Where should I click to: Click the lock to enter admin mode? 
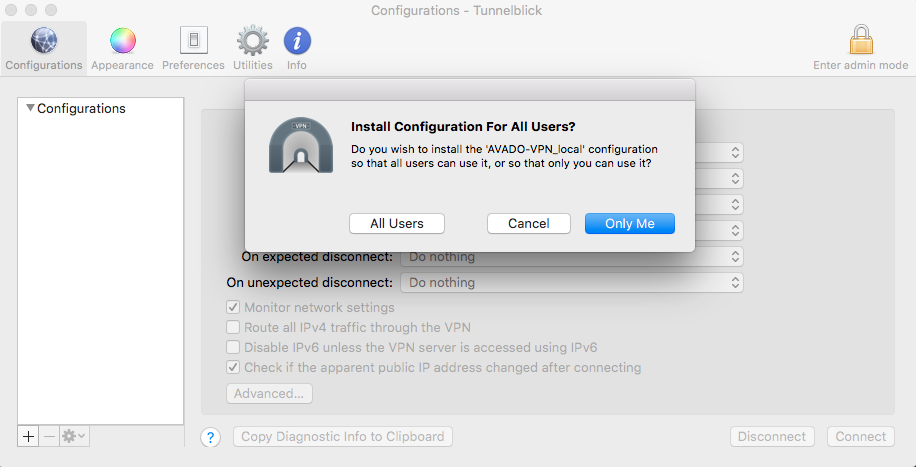pos(861,45)
